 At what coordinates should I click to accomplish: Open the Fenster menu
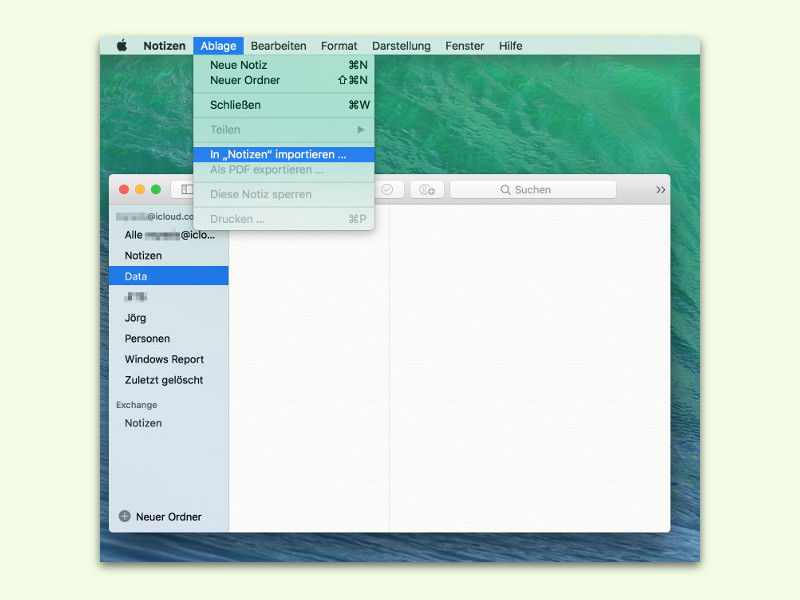point(464,46)
